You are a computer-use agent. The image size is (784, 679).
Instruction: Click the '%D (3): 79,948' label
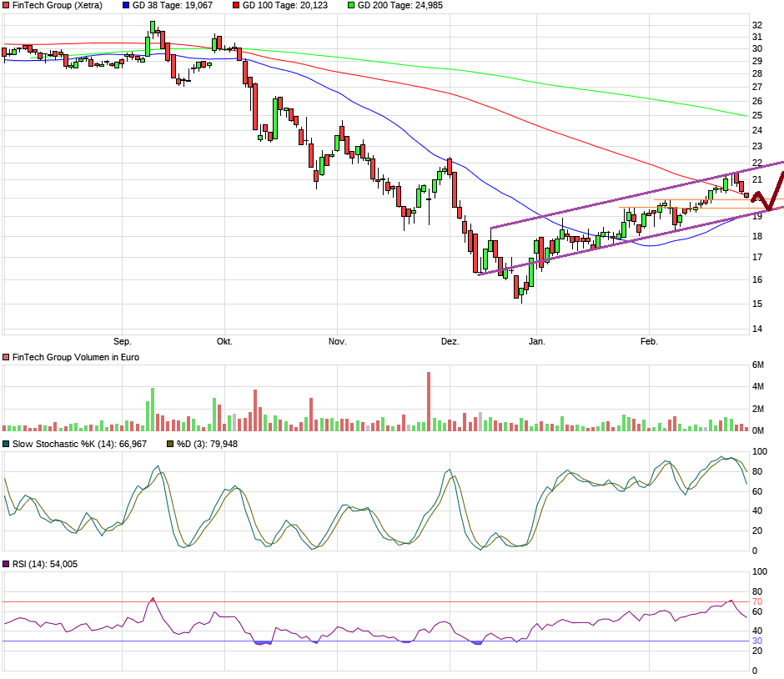click(x=207, y=444)
